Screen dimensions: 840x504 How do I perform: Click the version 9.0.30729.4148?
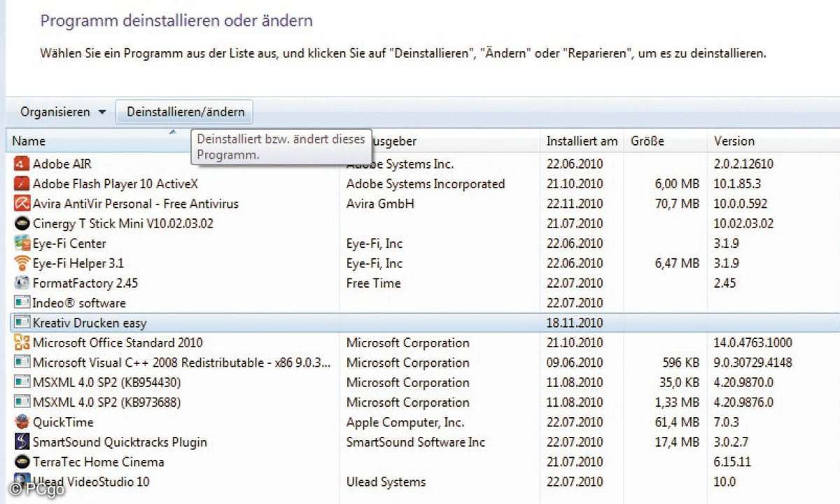753,363
